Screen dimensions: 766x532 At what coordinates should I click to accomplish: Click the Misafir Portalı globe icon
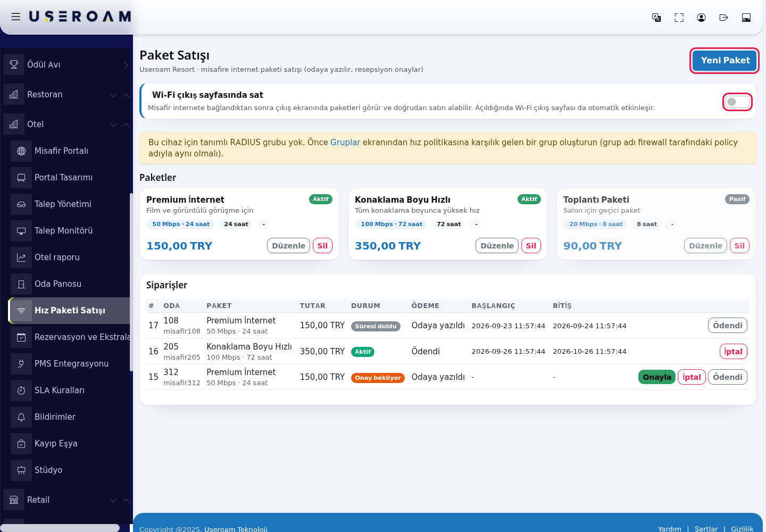[x=21, y=151]
